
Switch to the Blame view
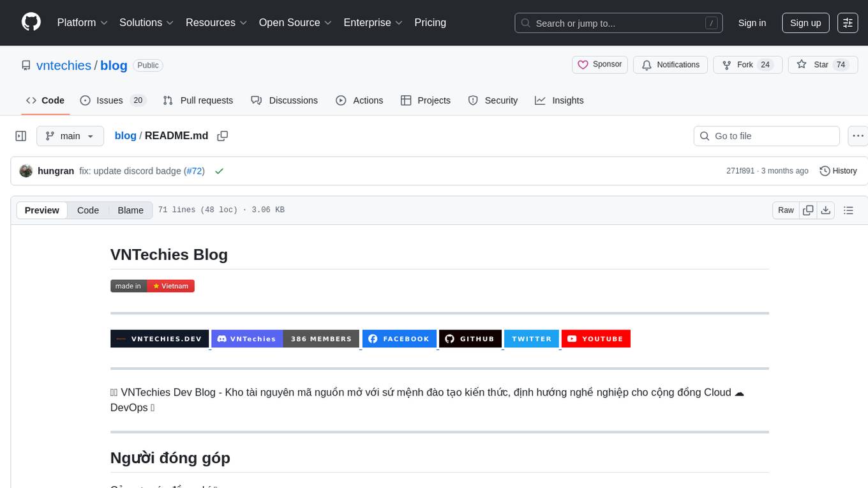(130, 210)
